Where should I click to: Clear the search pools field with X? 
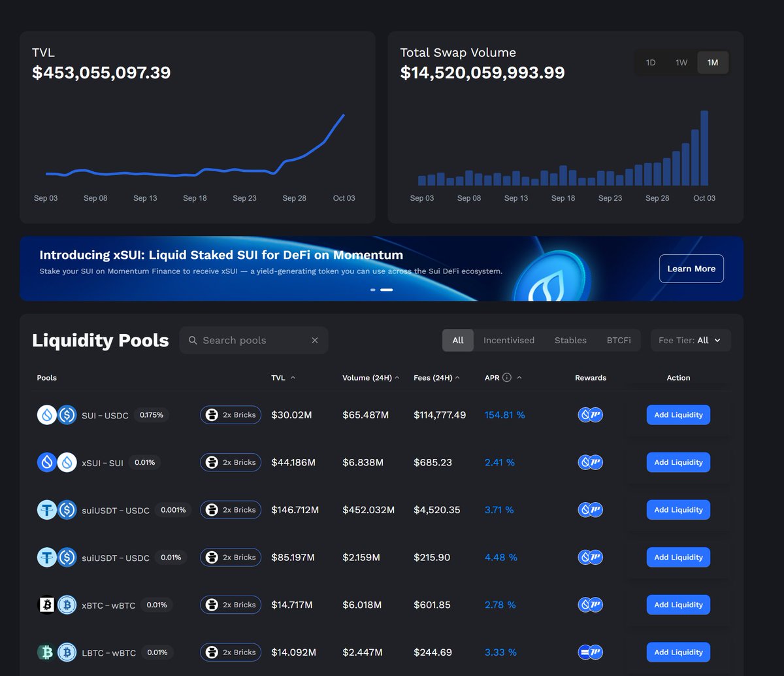[x=315, y=341]
